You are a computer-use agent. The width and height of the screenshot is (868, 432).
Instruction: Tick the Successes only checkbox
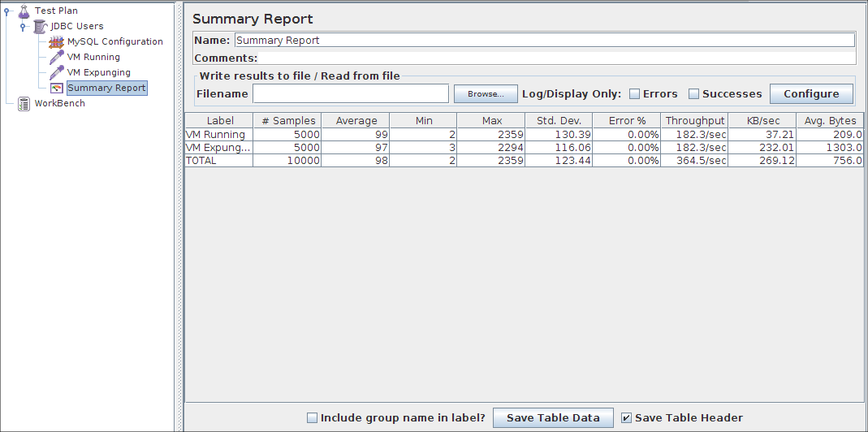coord(694,94)
